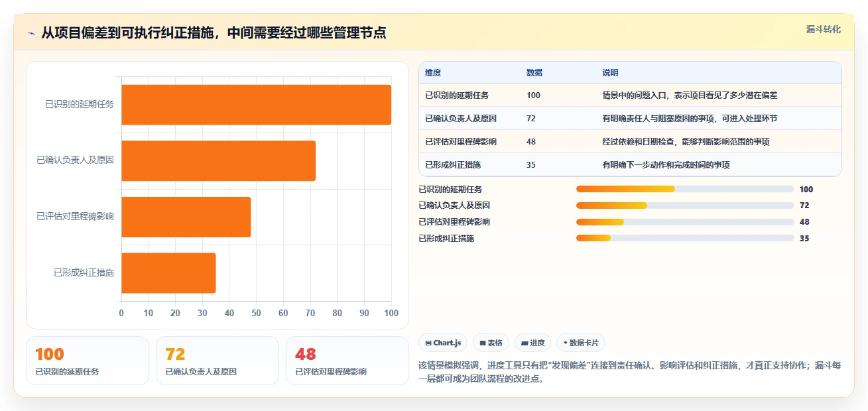868x411 pixels.
Task: Select the 数据卡片 tag chip
Action: [580, 343]
